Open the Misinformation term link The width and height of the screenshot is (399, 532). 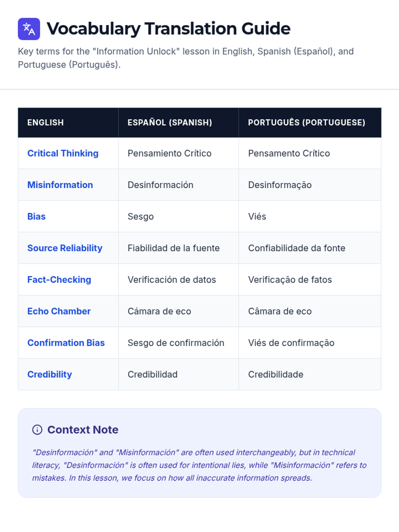click(60, 185)
